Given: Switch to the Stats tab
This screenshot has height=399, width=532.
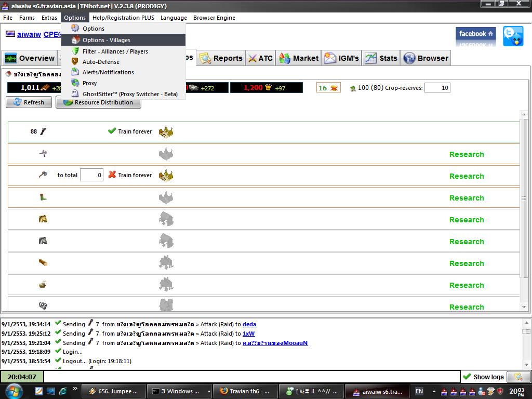Looking at the screenshot, I should coord(381,58).
